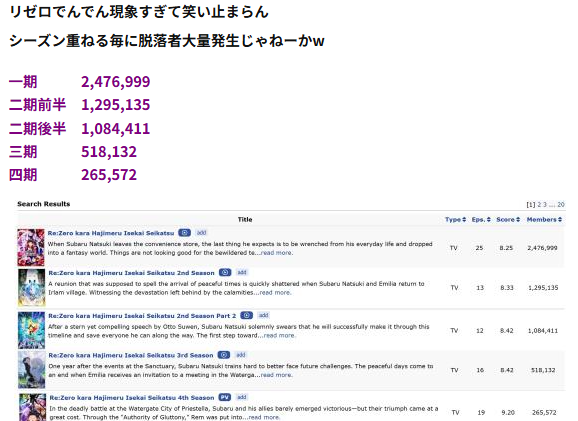
Task: Click add button next to 3rd Season title
Action: [x=241, y=355]
